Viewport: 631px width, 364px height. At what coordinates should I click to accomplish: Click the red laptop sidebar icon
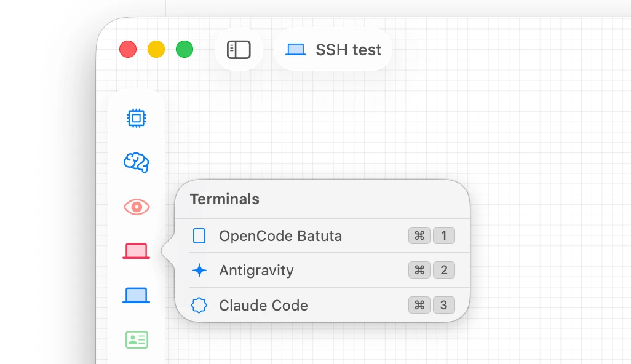[137, 251]
